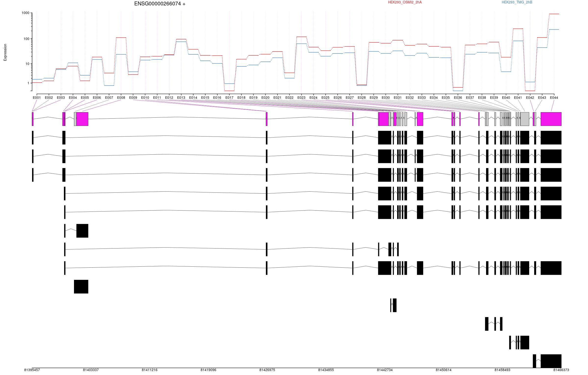Click the 1000 y-axis tick value
Image resolution: width=588 pixels, height=375 pixels.
25,13
